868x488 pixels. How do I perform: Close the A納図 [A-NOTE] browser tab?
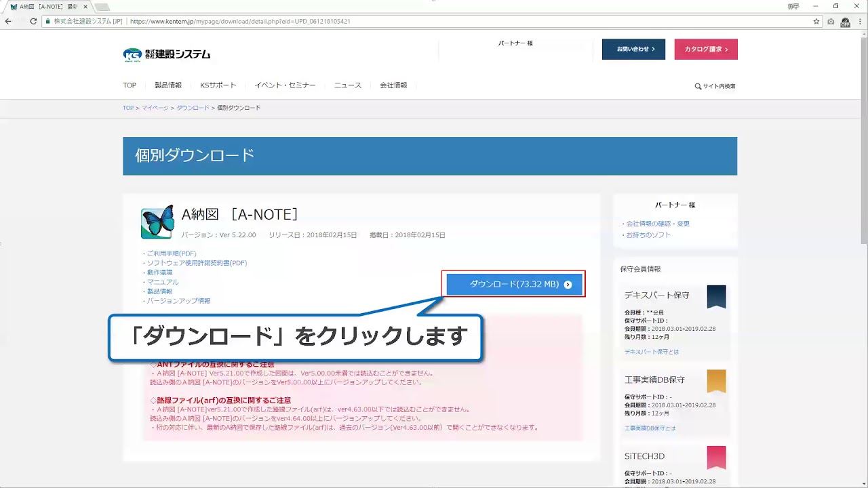[x=85, y=6]
